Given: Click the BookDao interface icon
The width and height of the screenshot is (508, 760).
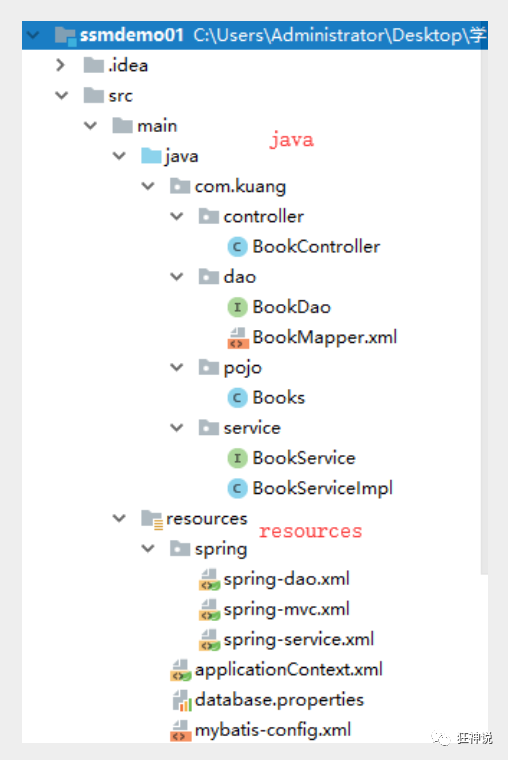Looking at the screenshot, I should coord(238,307).
